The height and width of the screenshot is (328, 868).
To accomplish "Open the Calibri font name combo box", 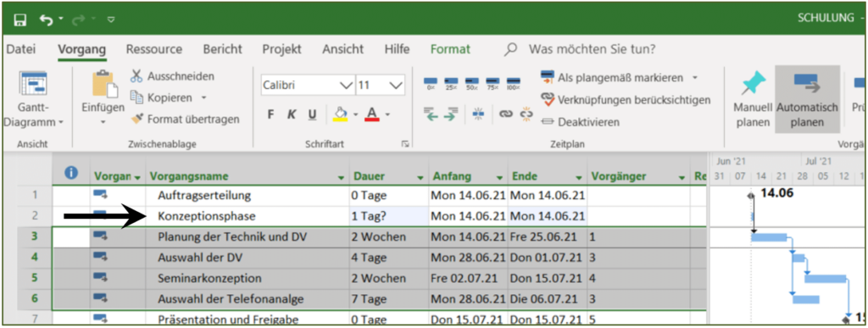I will pyautogui.click(x=308, y=86).
